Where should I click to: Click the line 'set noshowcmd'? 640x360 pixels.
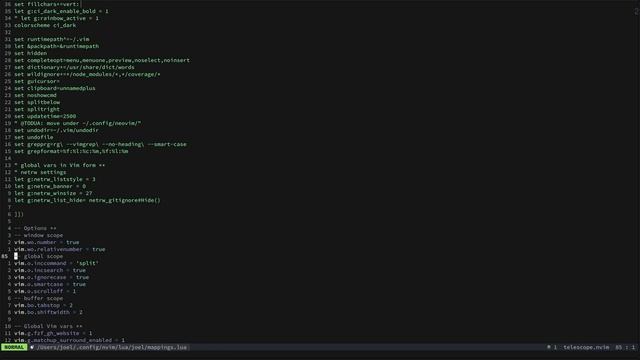pos(36,95)
